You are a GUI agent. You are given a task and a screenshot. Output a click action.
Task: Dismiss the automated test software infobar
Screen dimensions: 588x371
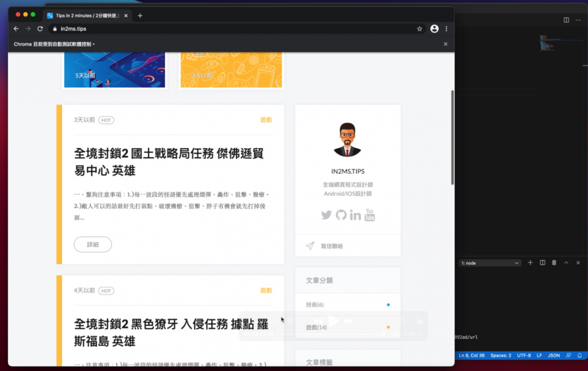point(445,44)
